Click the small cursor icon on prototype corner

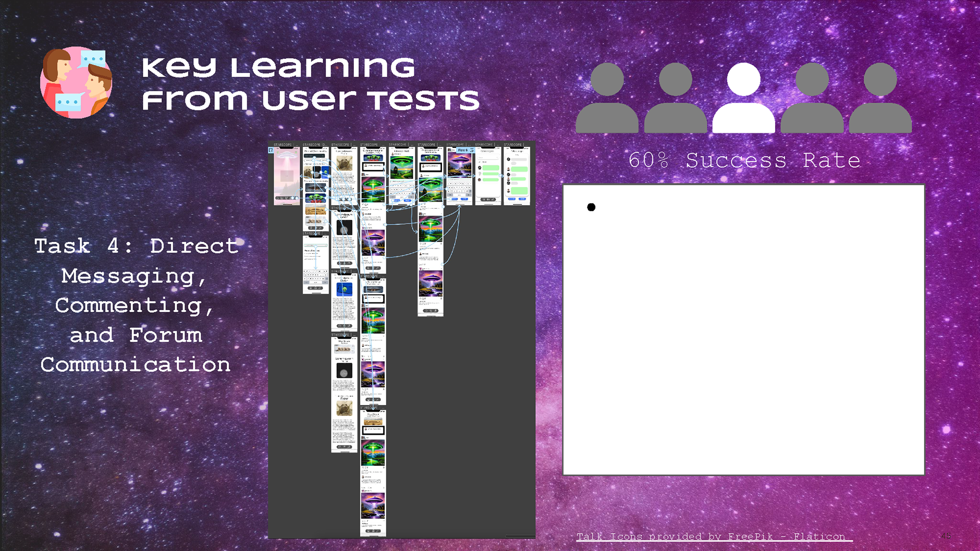point(271,150)
